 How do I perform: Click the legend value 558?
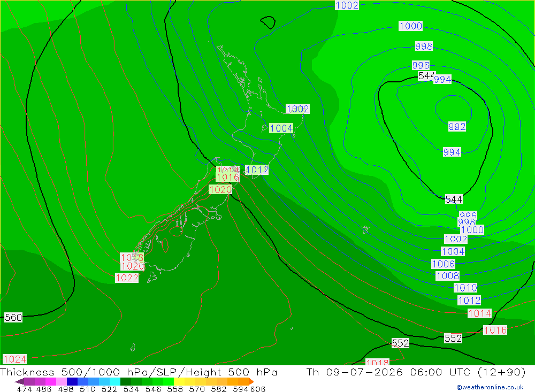[175, 389]
